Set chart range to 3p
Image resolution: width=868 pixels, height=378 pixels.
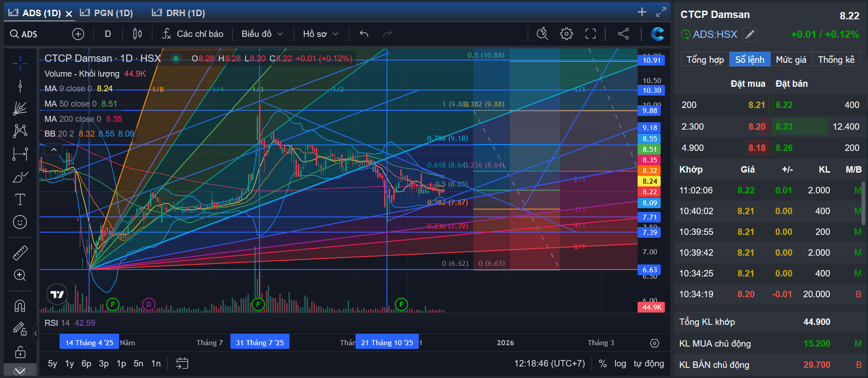104,364
